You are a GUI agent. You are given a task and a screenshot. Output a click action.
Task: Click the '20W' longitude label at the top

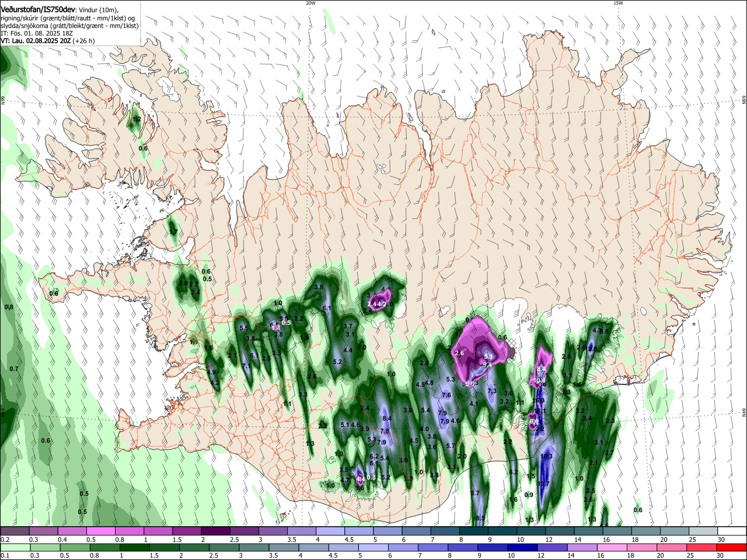pyautogui.click(x=310, y=3)
